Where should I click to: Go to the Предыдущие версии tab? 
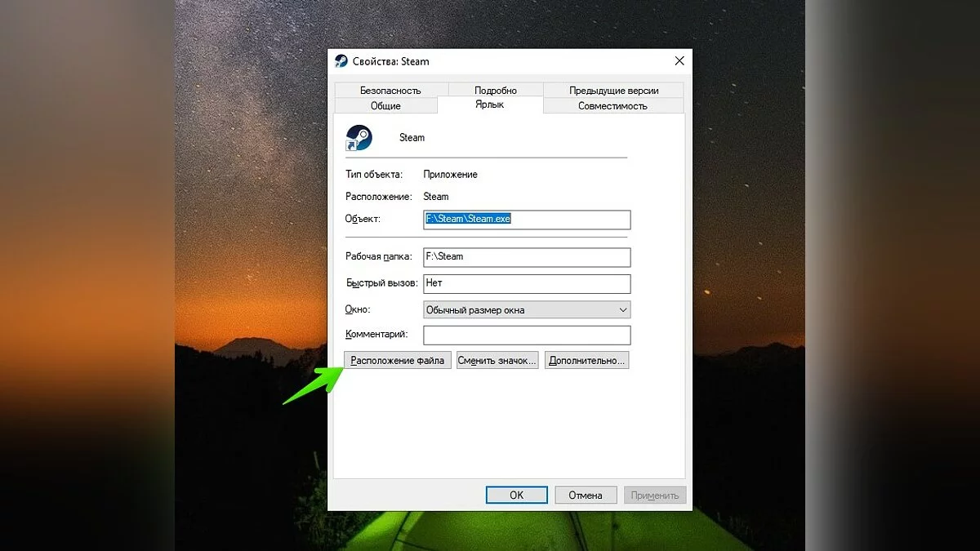(613, 91)
